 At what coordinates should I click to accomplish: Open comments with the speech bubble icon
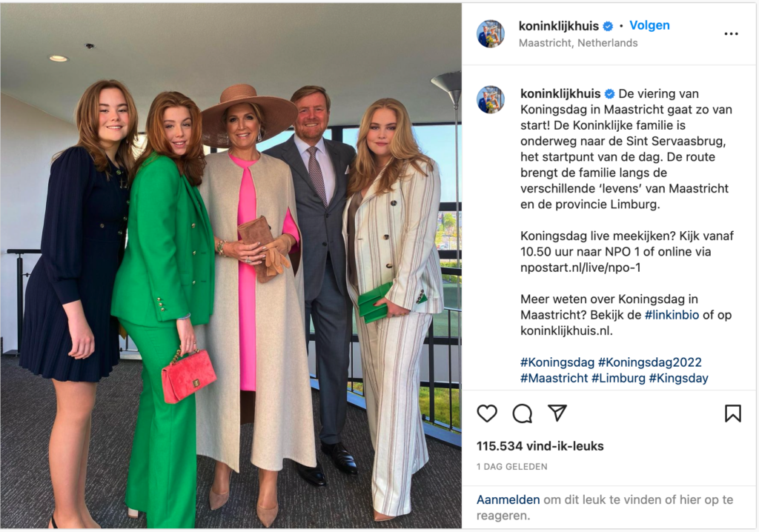[523, 413]
